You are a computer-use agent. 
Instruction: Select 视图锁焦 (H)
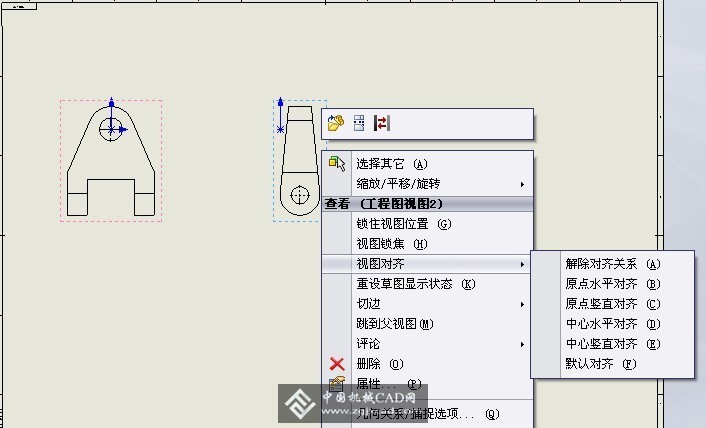point(428,244)
